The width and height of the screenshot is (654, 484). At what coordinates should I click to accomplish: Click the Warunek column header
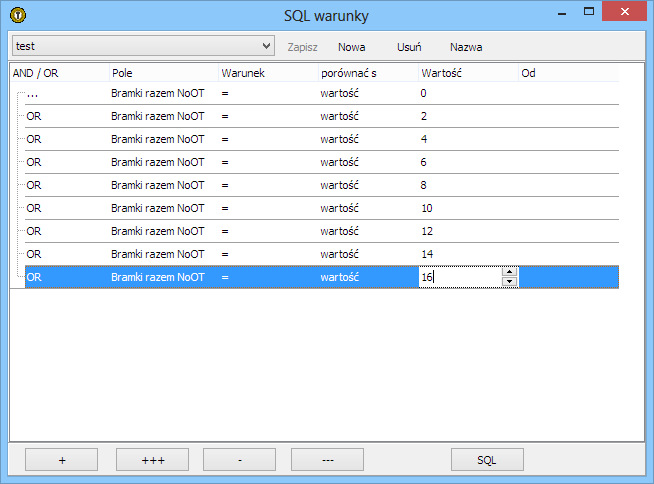coord(269,73)
